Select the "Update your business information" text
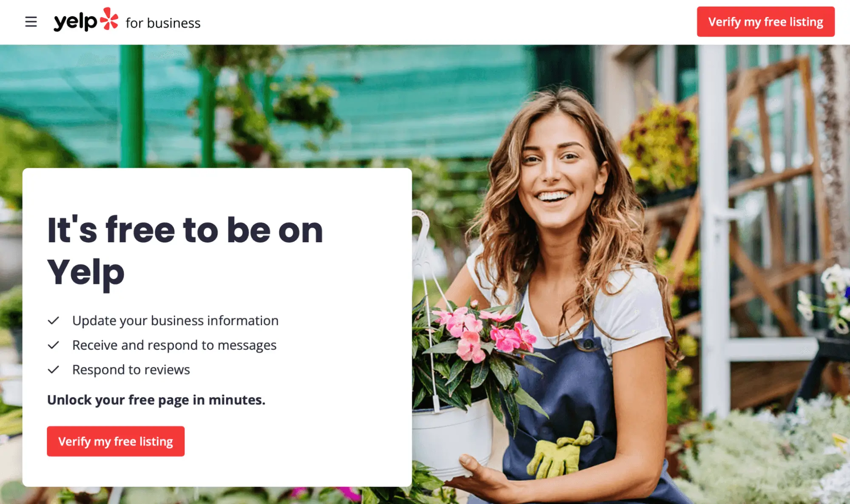 [x=175, y=321]
